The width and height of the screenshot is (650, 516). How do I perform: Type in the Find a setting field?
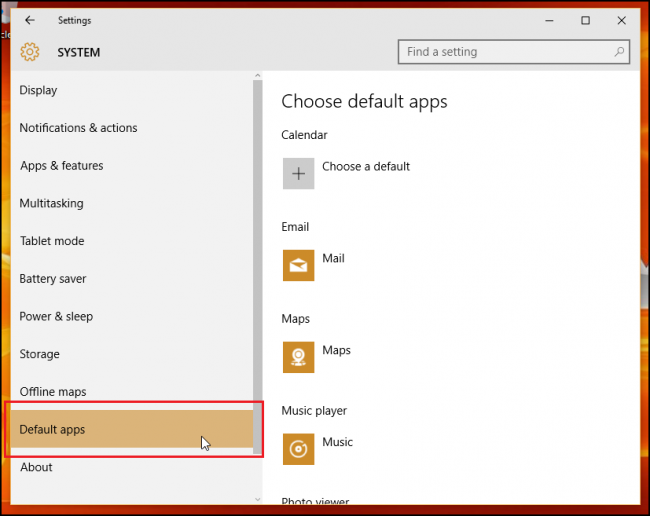(x=505, y=52)
